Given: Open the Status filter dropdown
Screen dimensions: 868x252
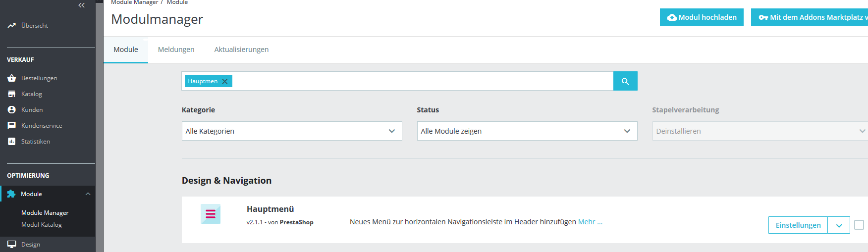Looking at the screenshot, I should (x=527, y=131).
